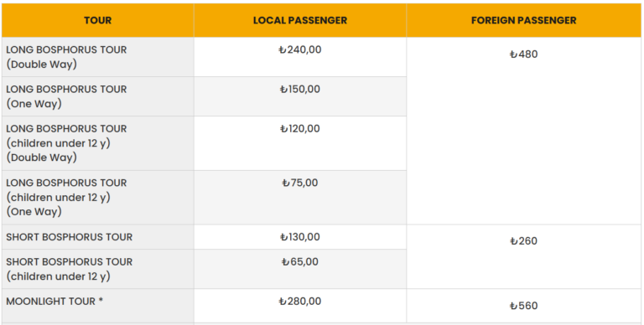
Task: Select the ₺75,00 price cell
Action: point(300,198)
